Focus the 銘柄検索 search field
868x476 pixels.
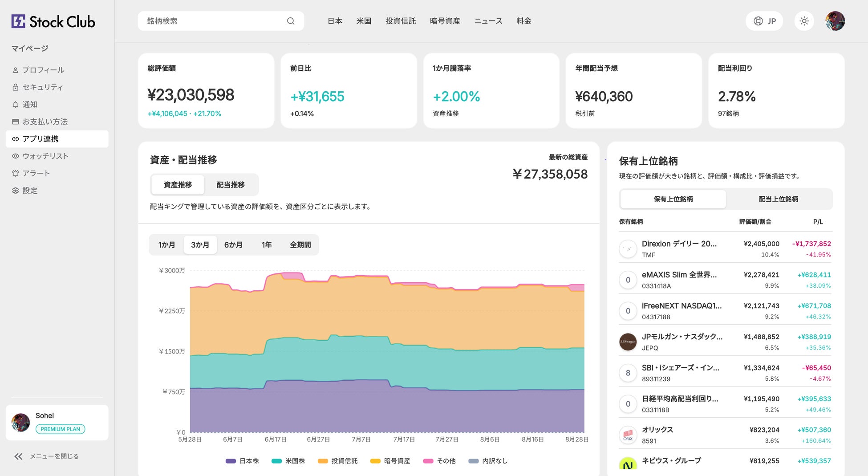[x=221, y=21]
